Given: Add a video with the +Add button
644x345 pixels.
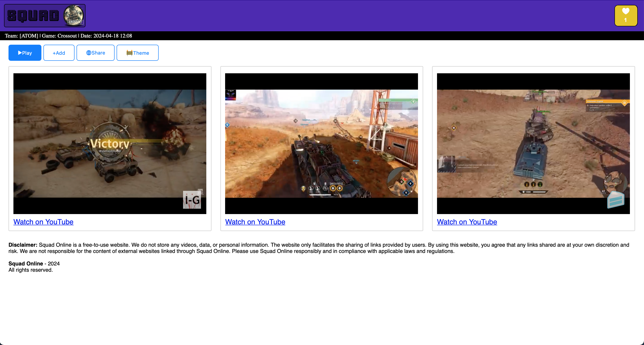Looking at the screenshot, I should tap(59, 53).
